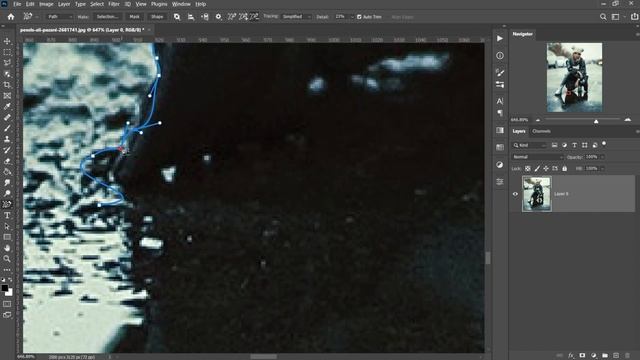Switch to the Channels tab
Screen dimensions: 640x360
click(x=541, y=131)
